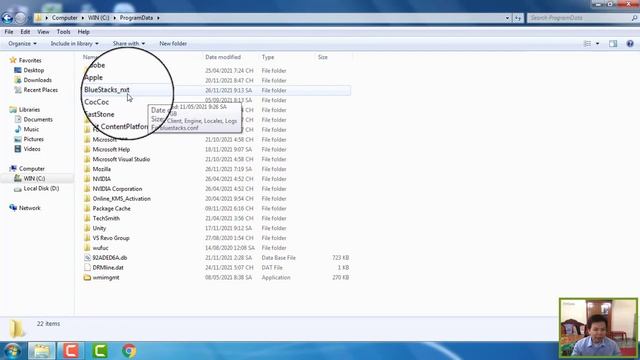This screenshot has height=360, width=640.
Task: Toggle the preview pane icon
Action: click(613, 44)
